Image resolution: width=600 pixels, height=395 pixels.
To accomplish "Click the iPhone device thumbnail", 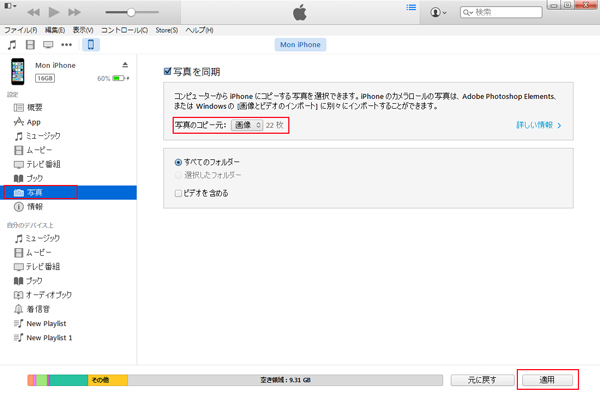I will 18,72.
